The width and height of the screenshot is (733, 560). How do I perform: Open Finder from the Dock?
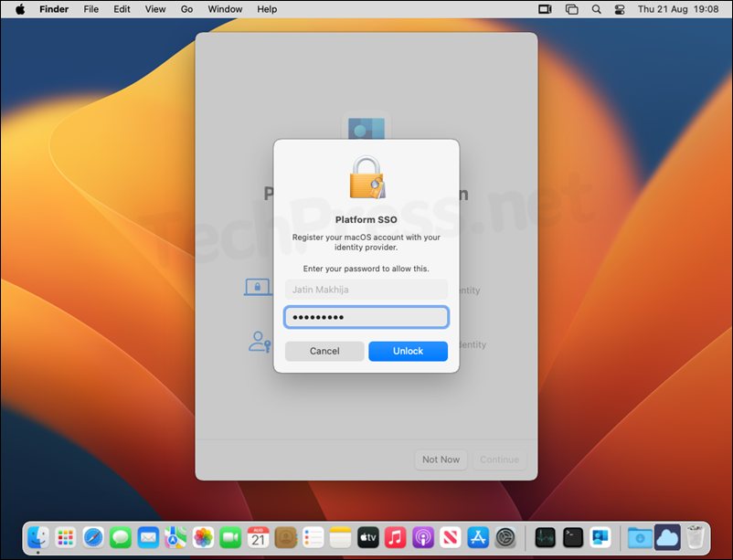pyautogui.click(x=38, y=537)
